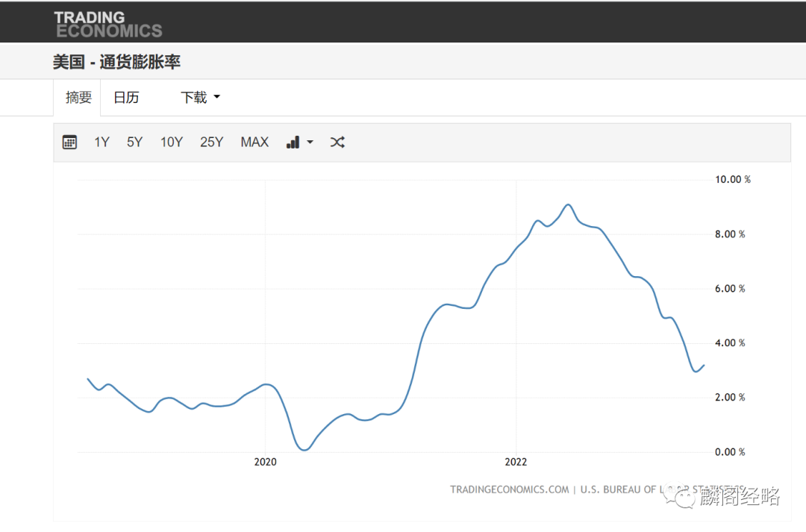Select the 2022 peak on chart line
This screenshot has height=532, width=806.
tap(568, 205)
